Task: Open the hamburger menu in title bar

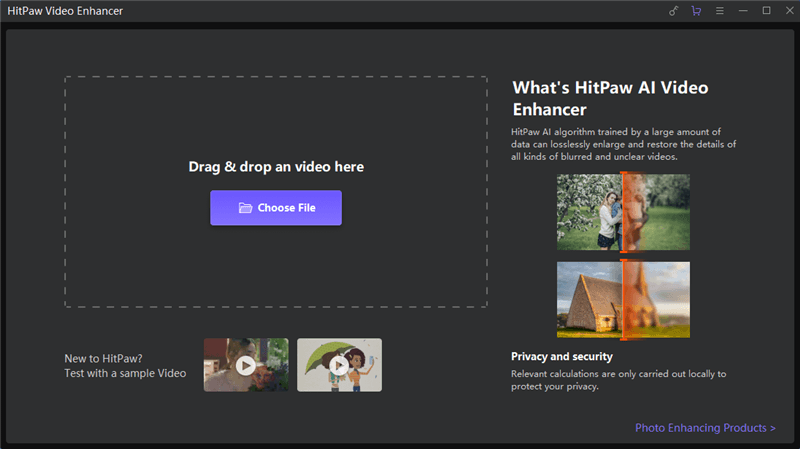Action: (719, 11)
